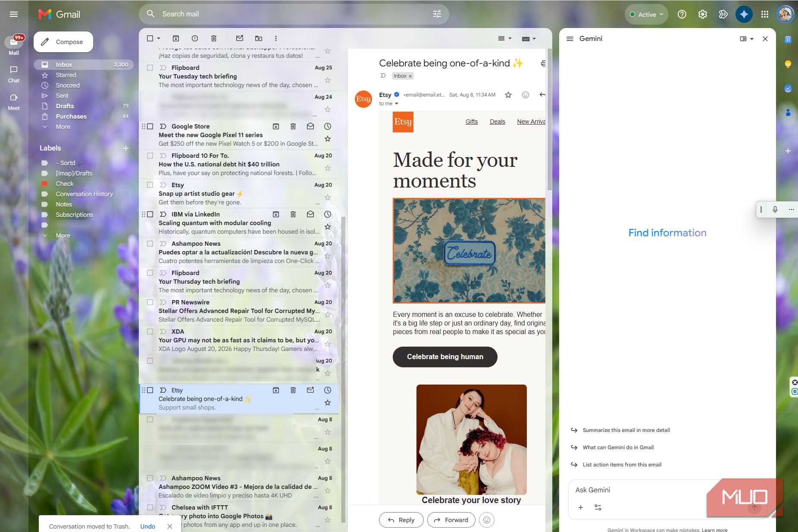Click the search options filter icon
798x532 pixels.
point(437,14)
